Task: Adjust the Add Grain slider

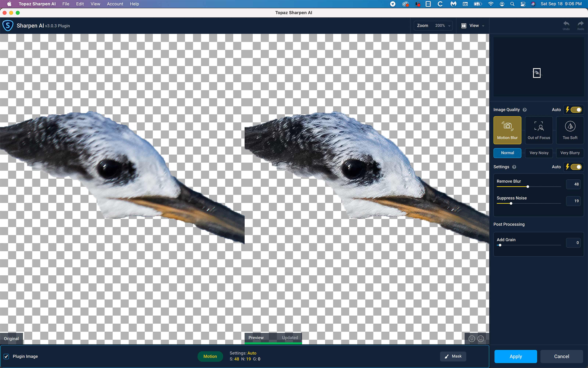Action: pyautogui.click(x=500, y=245)
